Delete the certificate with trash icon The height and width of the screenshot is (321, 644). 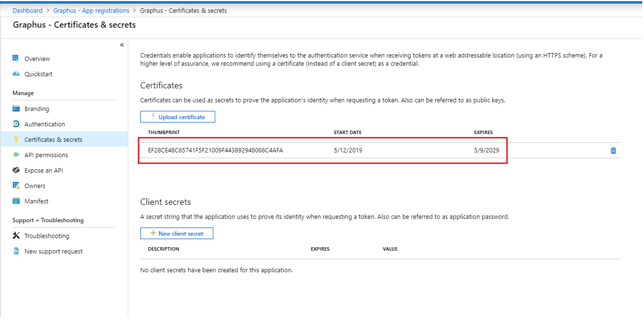click(x=613, y=151)
